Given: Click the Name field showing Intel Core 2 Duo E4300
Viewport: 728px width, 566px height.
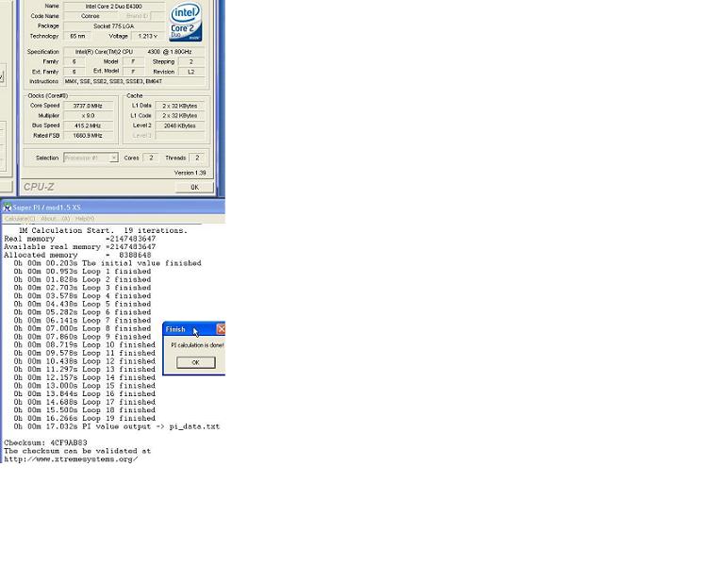Looking at the screenshot, I should (114, 7).
